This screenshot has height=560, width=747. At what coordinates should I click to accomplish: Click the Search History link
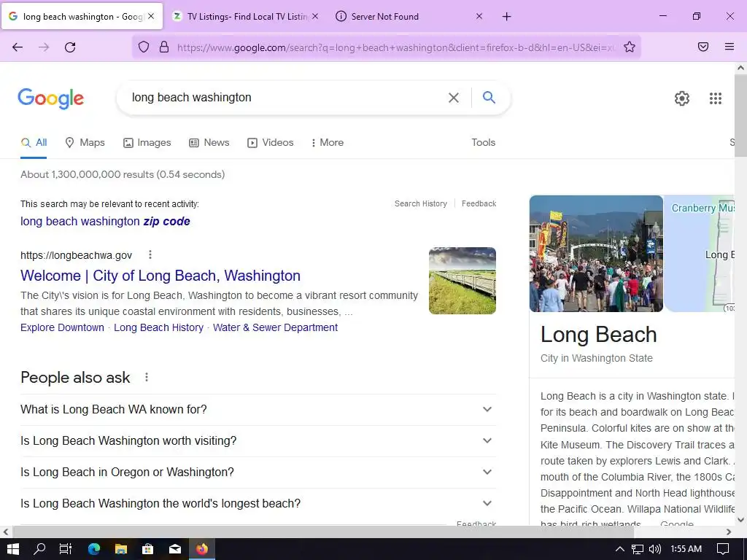421,204
